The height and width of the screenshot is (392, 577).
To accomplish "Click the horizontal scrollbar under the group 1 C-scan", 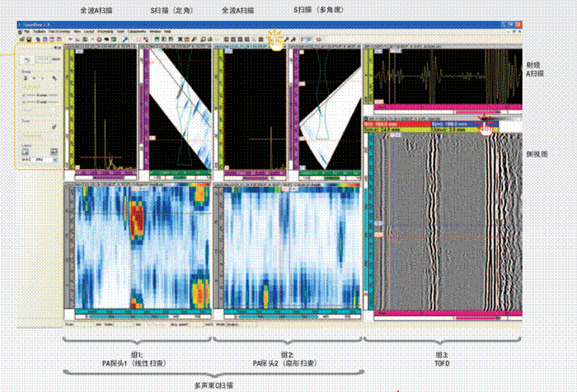I will pyautogui.click(x=143, y=316).
